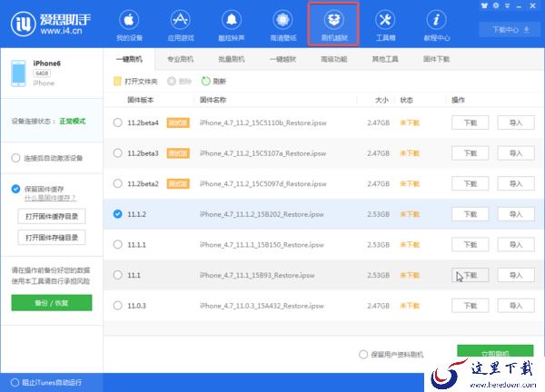
Task: Select the 11.1.1 firmware radio button
Action: (x=118, y=244)
